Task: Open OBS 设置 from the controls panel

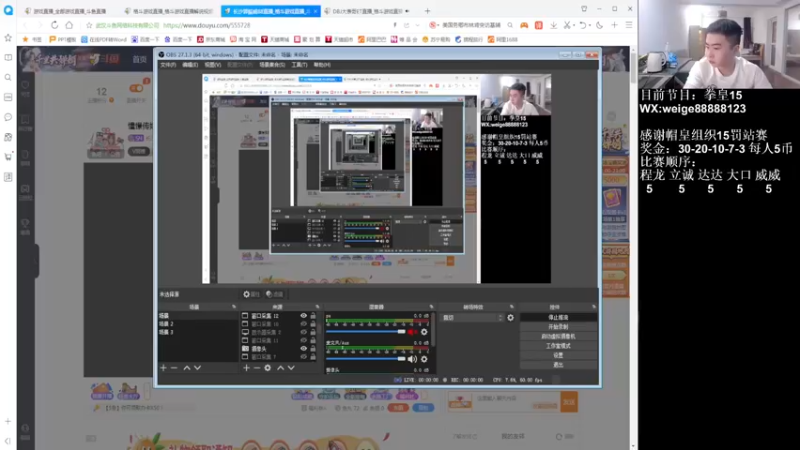Action: click(x=558, y=355)
